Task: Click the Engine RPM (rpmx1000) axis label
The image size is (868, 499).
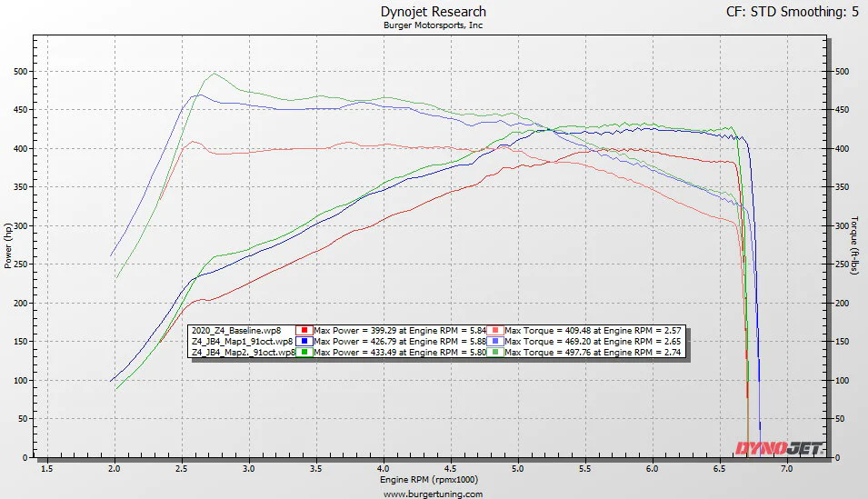Action: tap(428, 480)
